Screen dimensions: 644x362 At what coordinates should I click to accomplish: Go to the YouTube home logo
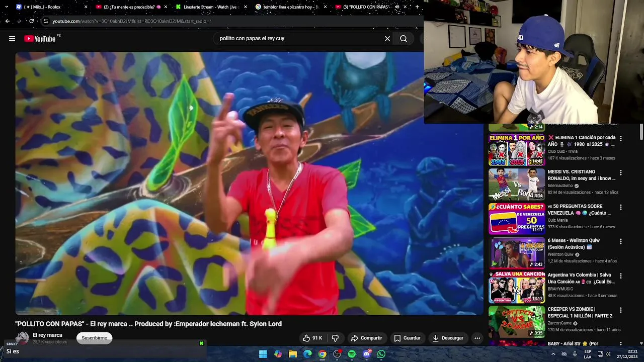pyautogui.click(x=40, y=39)
